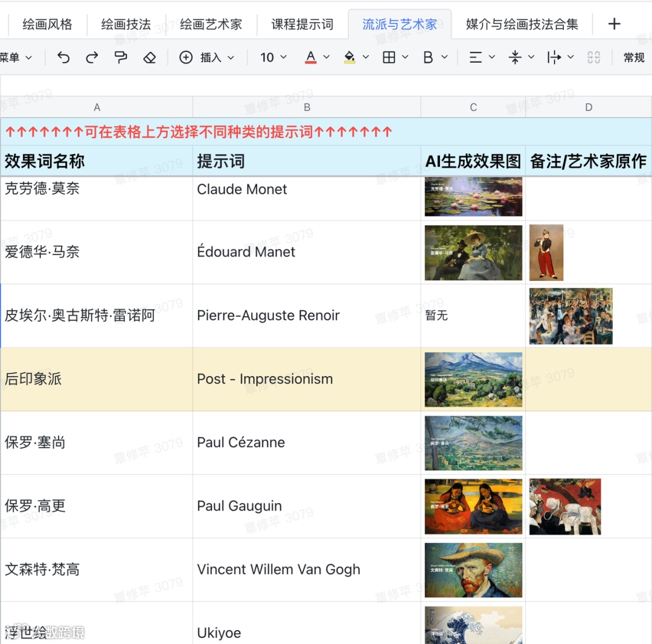Add a new sheet with plus icon

[614, 24]
